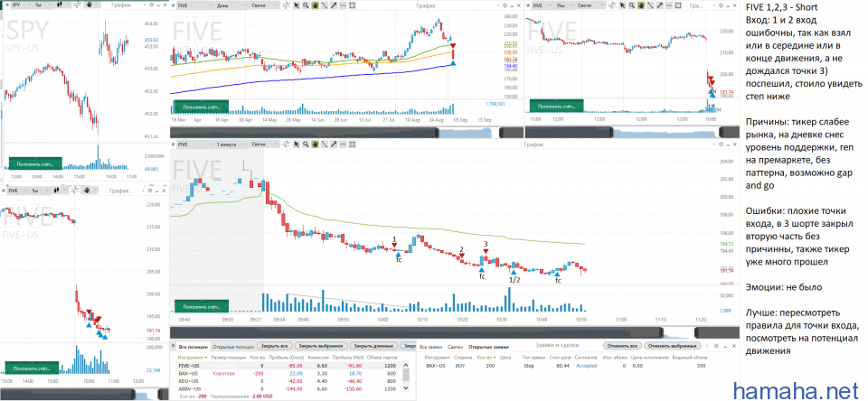Image resolution: width=868 pixels, height=401 pixels.
Task: Activate zoom magnifier in FIVE 1-minute chart
Action: [x=306, y=144]
